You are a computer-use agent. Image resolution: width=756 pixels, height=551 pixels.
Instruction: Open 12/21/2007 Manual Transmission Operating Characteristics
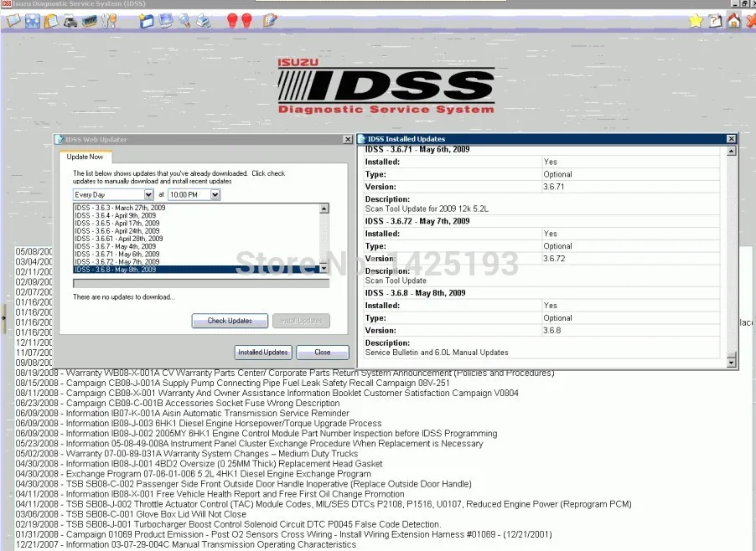(x=185, y=545)
